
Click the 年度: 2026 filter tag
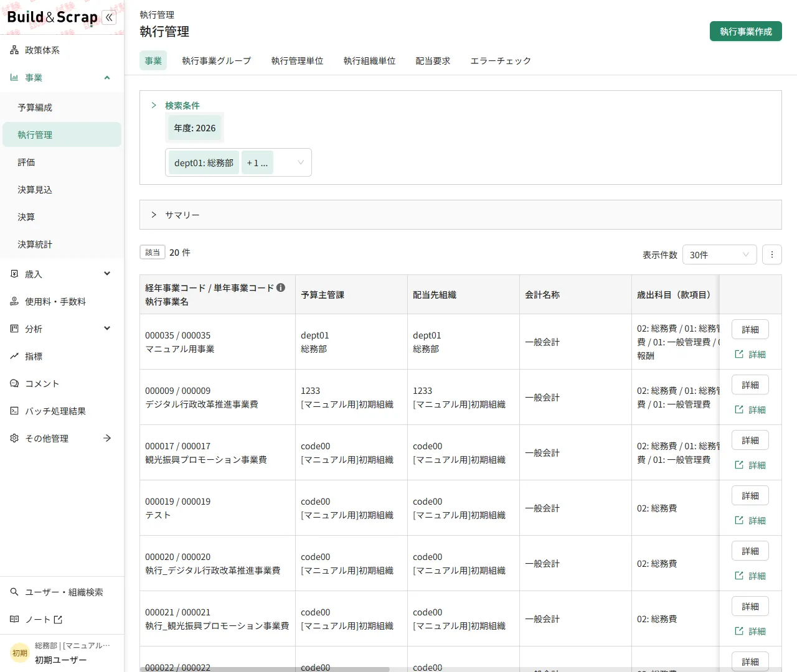coord(195,128)
